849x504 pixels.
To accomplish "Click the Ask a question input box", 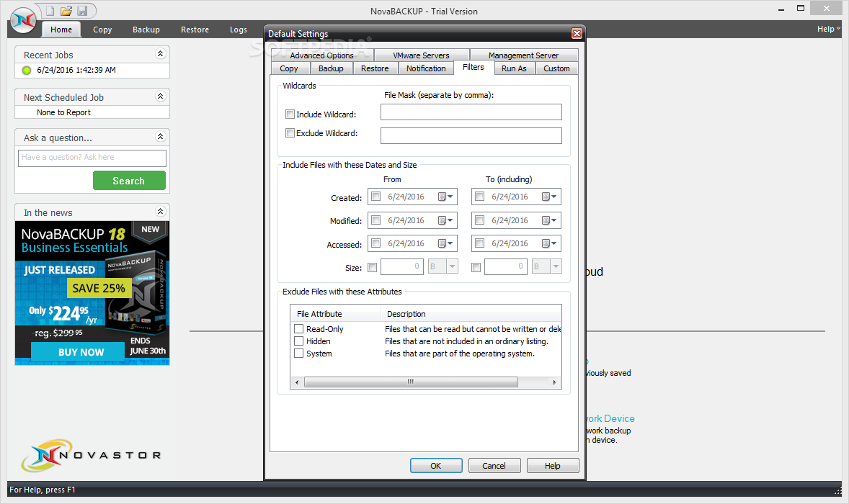I will pos(92,158).
